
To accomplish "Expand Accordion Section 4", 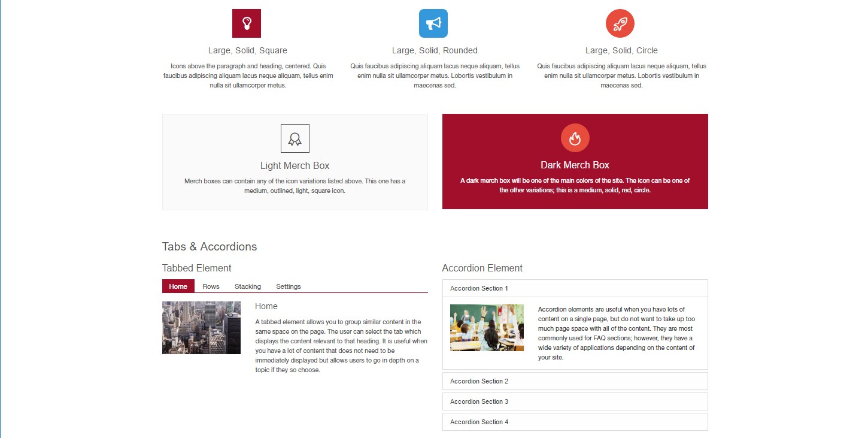I will point(574,422).
